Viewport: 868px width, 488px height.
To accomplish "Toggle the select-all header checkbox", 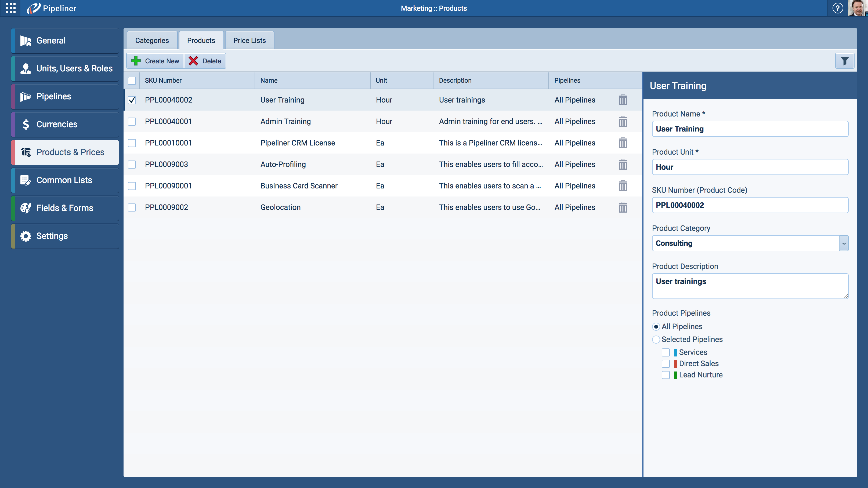I will pos(132,81).
